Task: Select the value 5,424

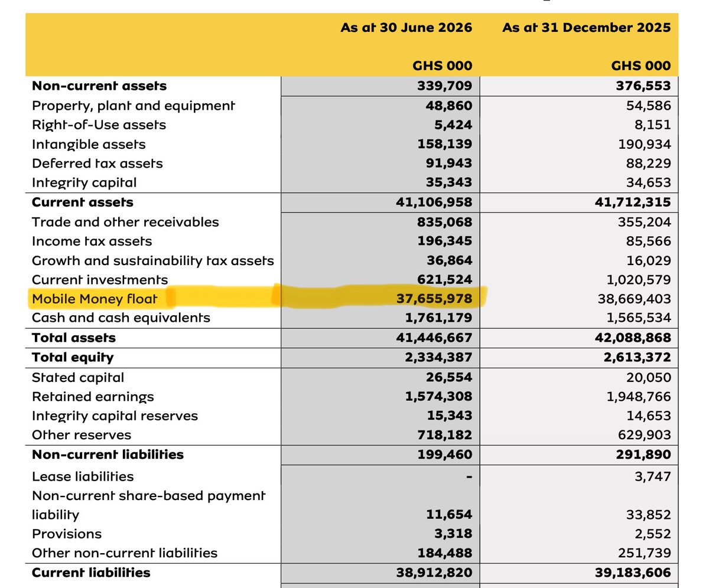Action: click(x=453, y=125)
